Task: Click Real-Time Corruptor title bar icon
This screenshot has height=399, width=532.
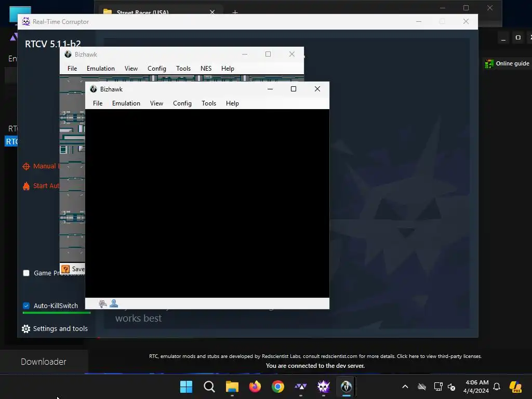Action: 26,22
